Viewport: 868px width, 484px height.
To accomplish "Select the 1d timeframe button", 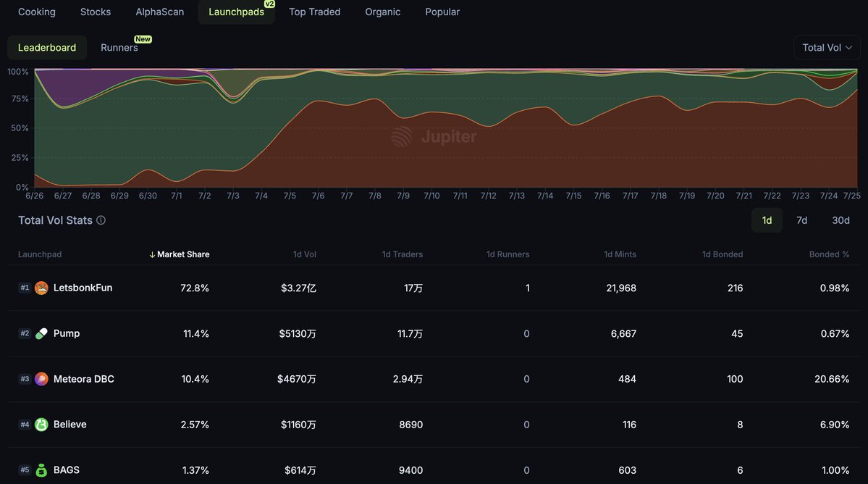I will point(767,220).
